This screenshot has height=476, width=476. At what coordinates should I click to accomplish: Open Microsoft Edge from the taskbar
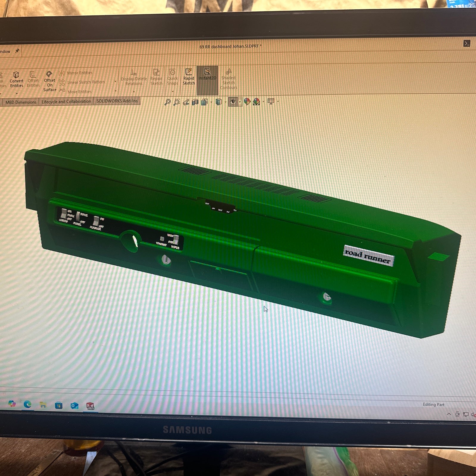(x=27, y=404)
